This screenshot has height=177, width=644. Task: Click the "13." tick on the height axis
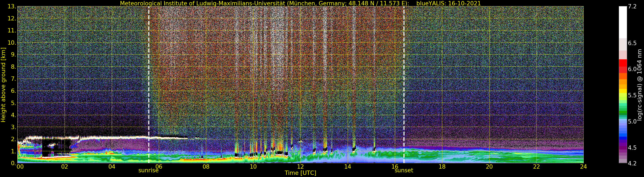[x=12, y=6]
